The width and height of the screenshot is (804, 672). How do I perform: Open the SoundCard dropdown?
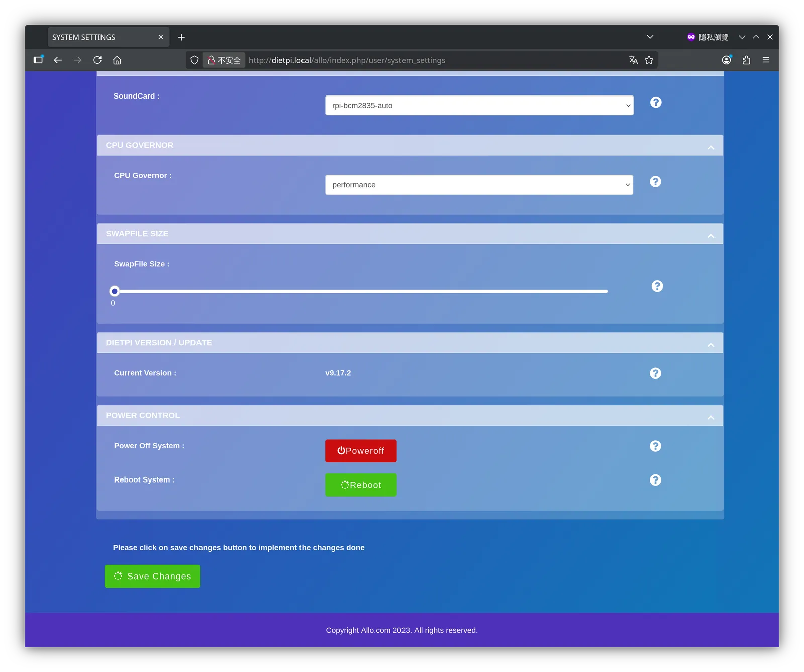(x=479, y=105)
